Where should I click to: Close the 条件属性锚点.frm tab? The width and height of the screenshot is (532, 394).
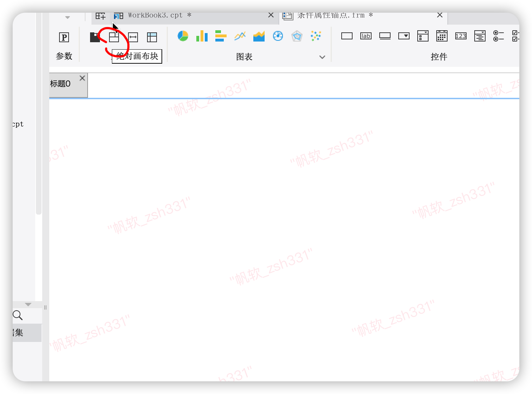440,15
